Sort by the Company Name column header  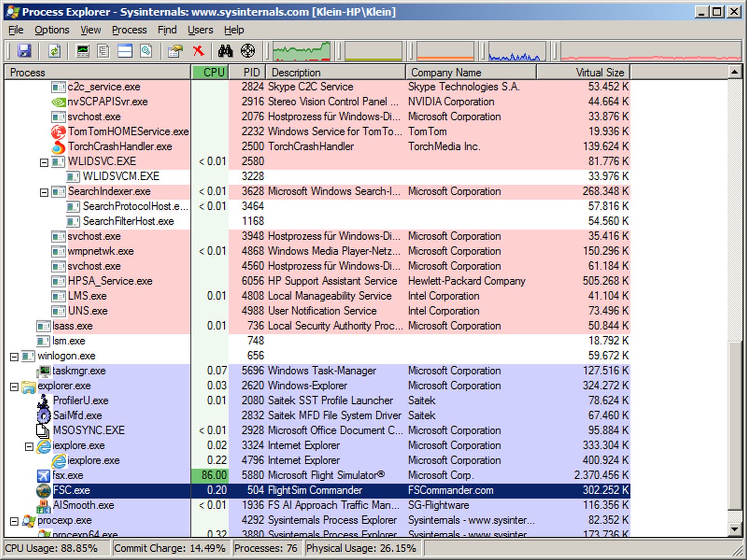click(472, 72)
